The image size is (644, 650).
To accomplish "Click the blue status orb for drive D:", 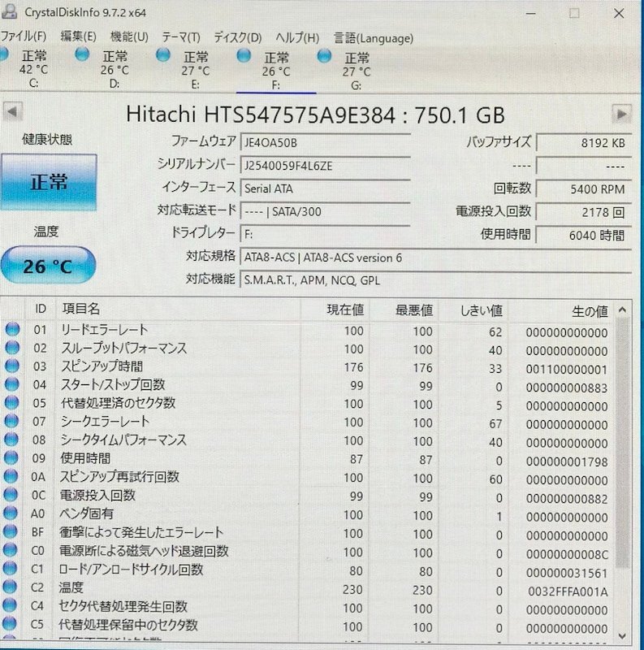I will click(x=83, y=54).
